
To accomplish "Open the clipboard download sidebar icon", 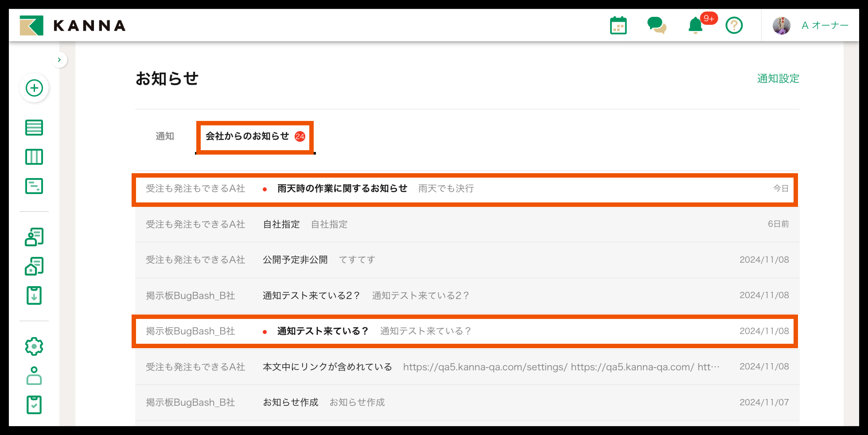I will coord(34,295).
